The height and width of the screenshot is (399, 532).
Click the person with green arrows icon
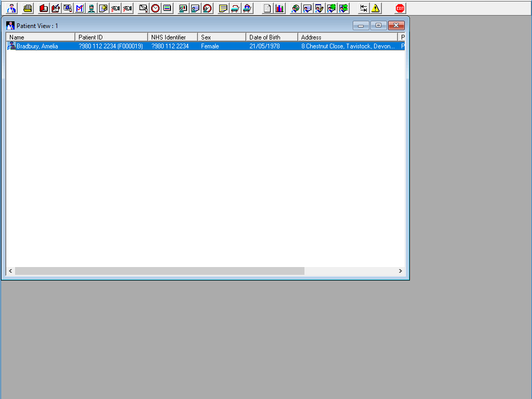point(344,8)
